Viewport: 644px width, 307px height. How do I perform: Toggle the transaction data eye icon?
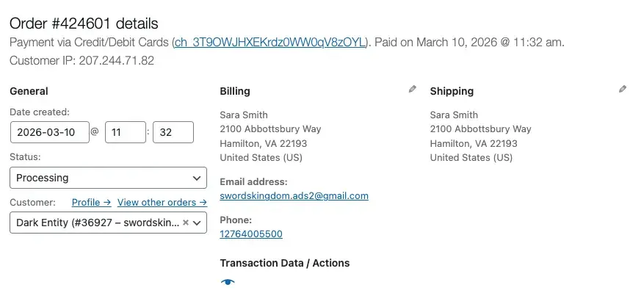point(228,282)
